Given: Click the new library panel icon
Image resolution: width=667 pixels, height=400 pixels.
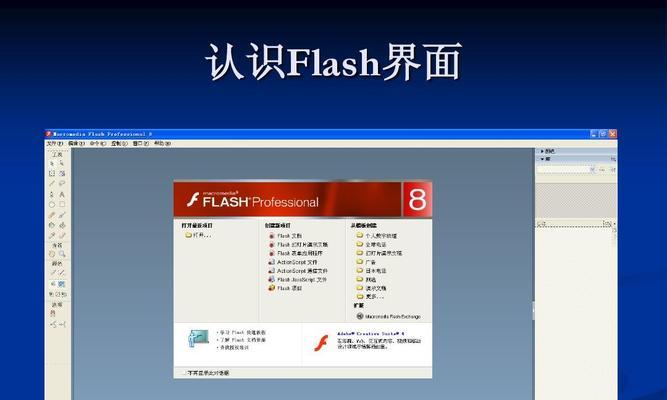Looking at the screenshot, I should (x=613, y=169).
